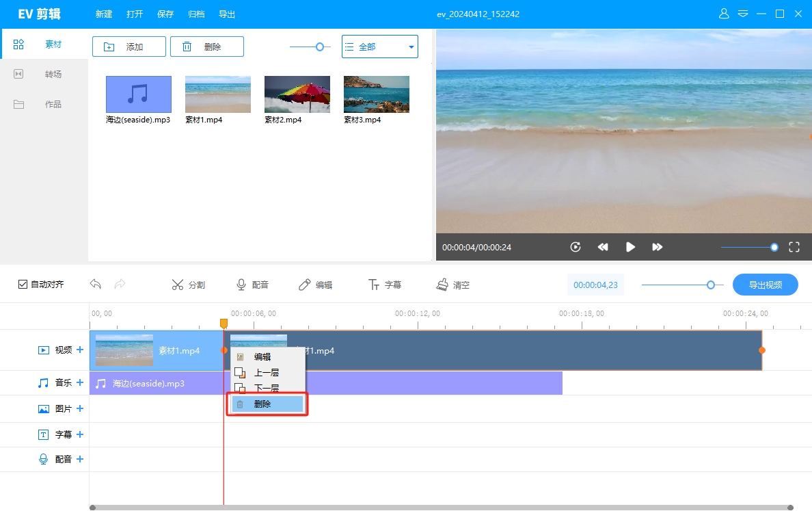Click the 添加 add material button
This screenshot has width=812, height=511.
pos(128,47)
